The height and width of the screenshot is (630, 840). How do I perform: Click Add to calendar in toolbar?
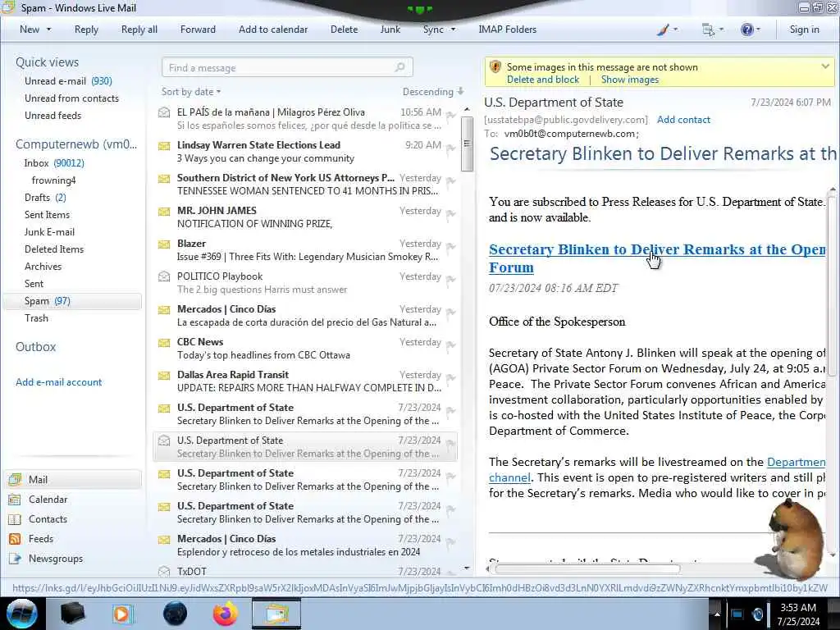273,30
